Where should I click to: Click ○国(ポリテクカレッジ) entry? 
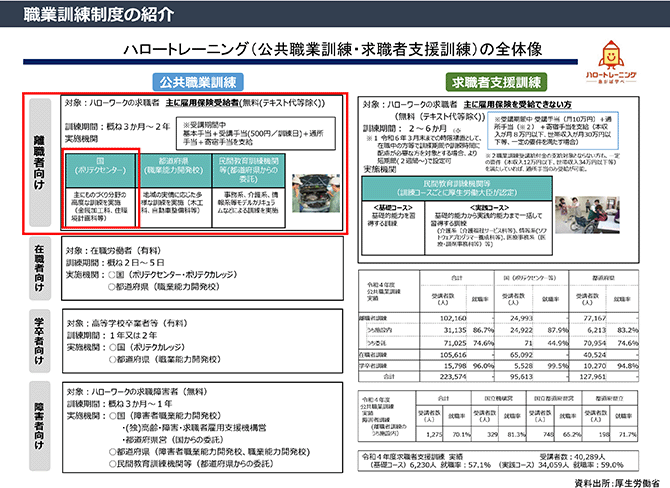[x=147, y=347]
